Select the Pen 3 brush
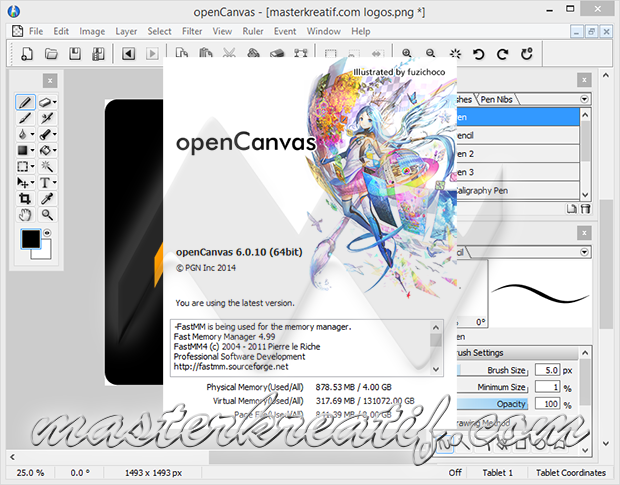This screenshot has width=620, height=485. [x=518, y=172]
